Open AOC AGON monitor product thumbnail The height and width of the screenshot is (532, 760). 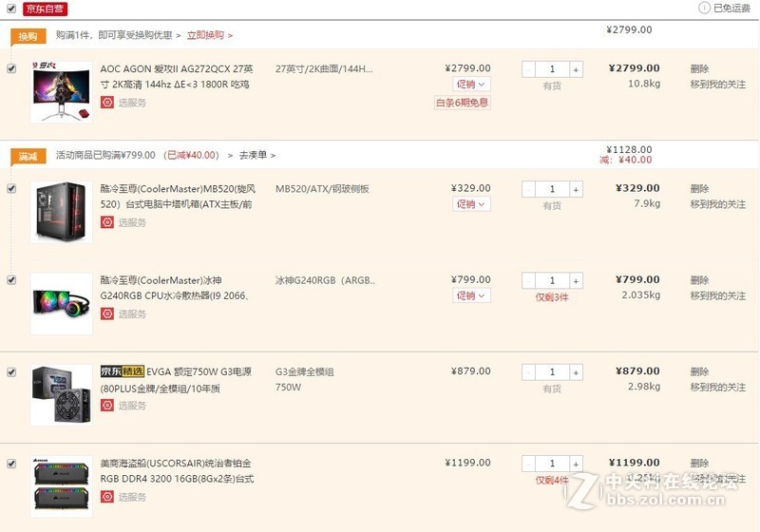pos(62,92)
